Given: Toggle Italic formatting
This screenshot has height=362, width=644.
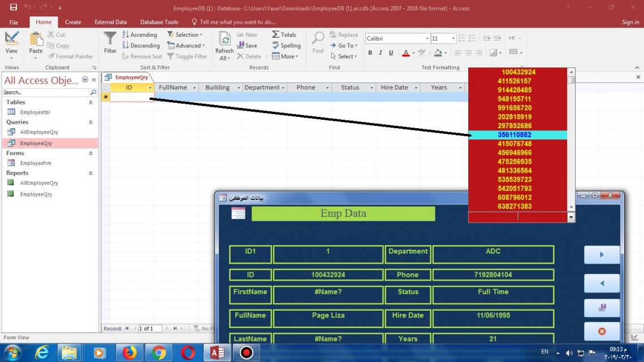Looking at the screenshot, I should (381, 53).
